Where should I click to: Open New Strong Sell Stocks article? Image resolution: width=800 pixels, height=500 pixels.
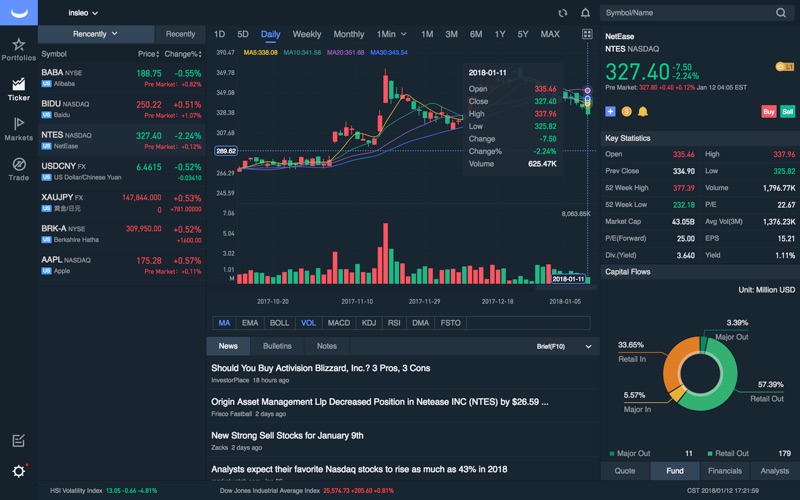click(x=287, y=435)
